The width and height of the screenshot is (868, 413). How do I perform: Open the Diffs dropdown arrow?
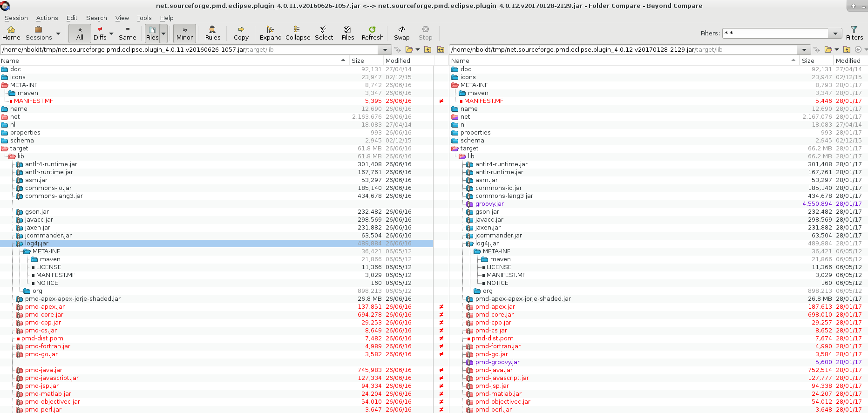click(x=111, y=34)
